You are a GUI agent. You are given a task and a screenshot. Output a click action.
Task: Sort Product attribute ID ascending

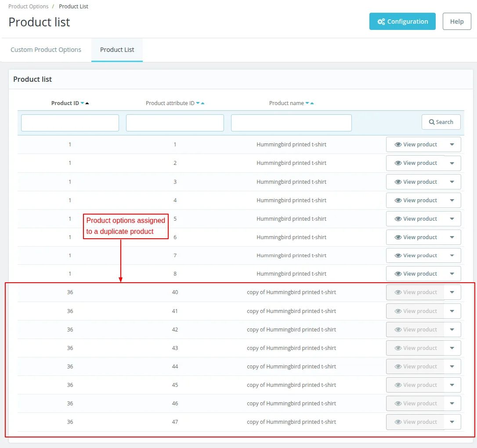202,103
